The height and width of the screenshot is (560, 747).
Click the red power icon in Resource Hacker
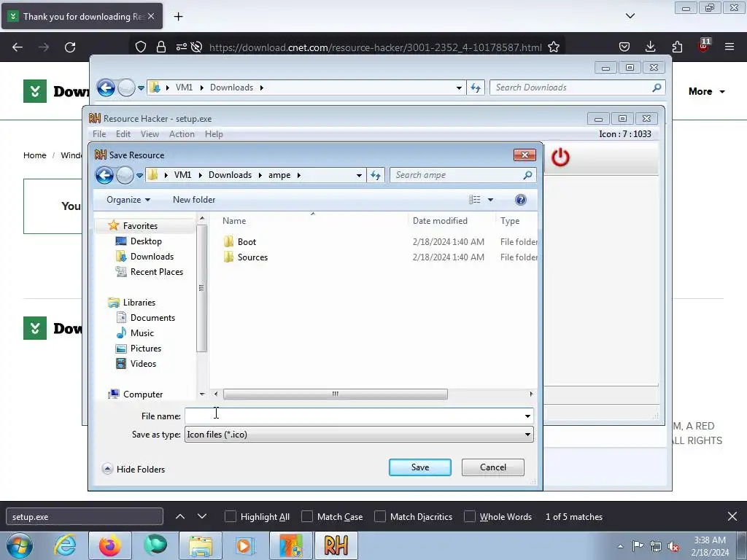[x=560, y=157]
